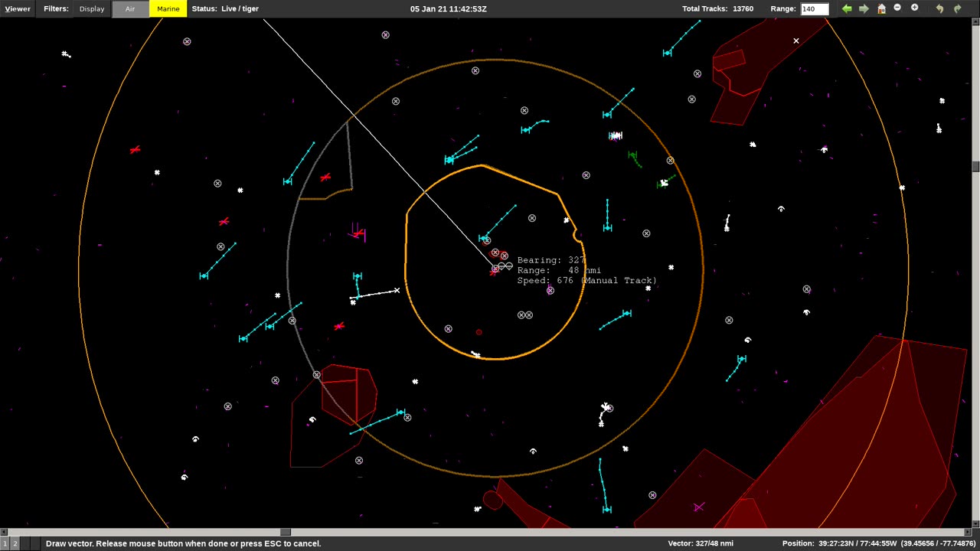Click the Draw vector status message
This screenshot has width=980, height=551.
[x=183, y=543]
